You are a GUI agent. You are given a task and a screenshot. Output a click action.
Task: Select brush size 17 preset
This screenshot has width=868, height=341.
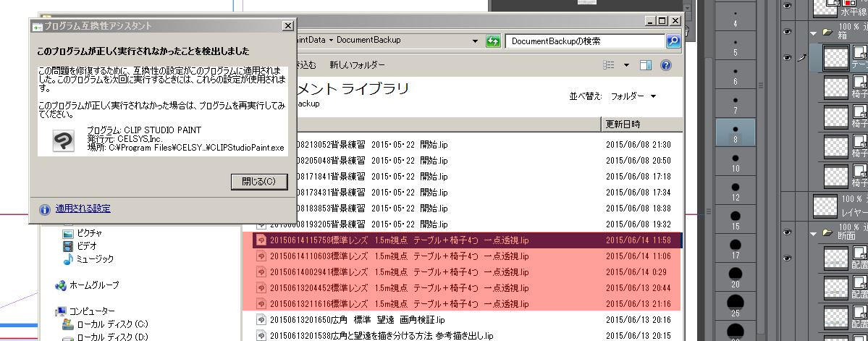(x=735, y=248)
